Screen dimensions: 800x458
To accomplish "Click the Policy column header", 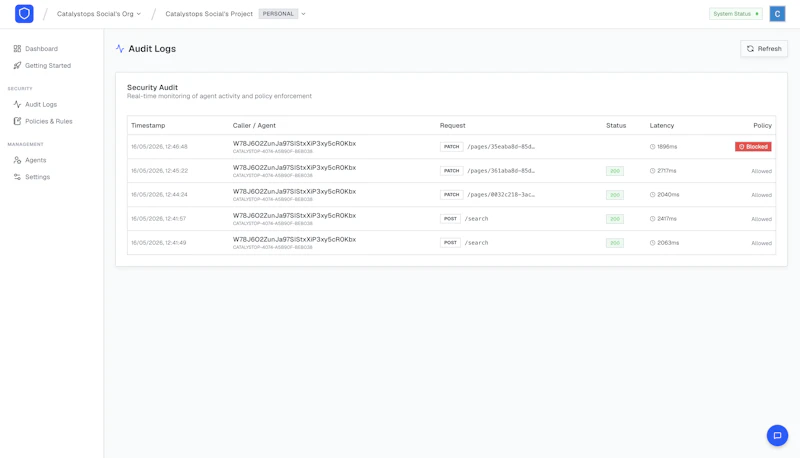I will tap(762, 125).
